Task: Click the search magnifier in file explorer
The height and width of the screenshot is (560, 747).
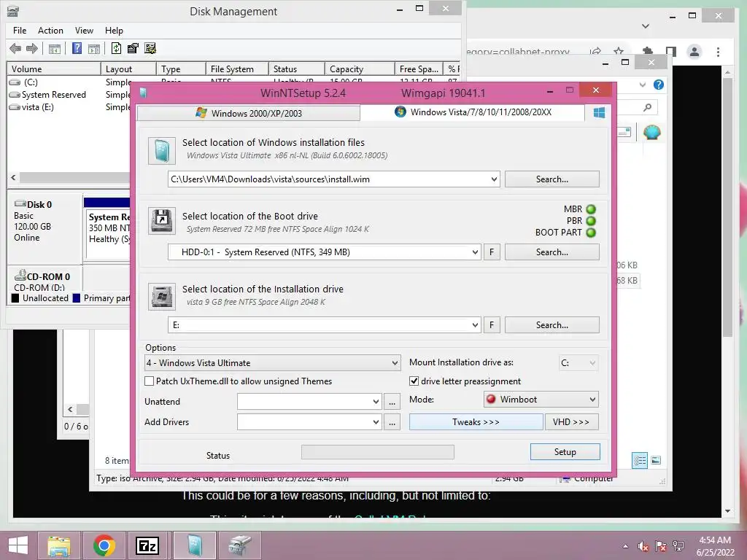Action: pos(647,108)
